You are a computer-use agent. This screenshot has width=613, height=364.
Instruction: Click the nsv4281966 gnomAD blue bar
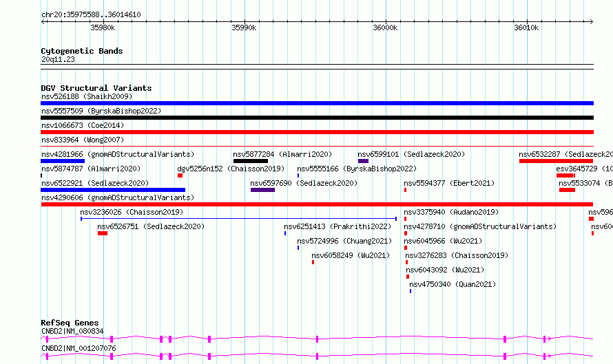click(x=63, y=161)
